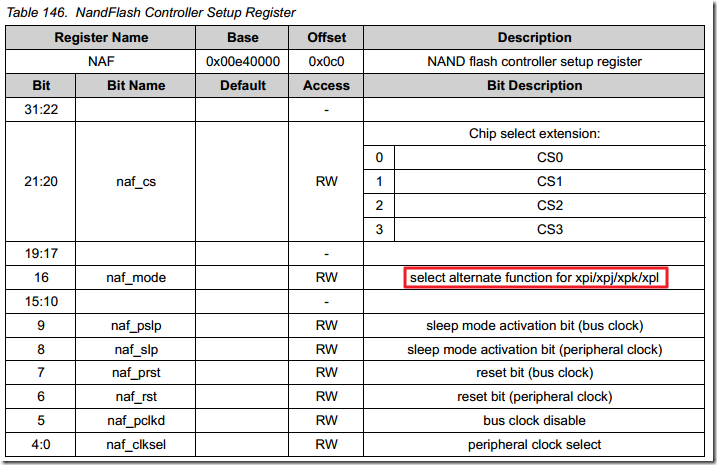Click the 'bus clock disable' description
The height and width of the screenshot is (465, 717).
coord(534,421)
